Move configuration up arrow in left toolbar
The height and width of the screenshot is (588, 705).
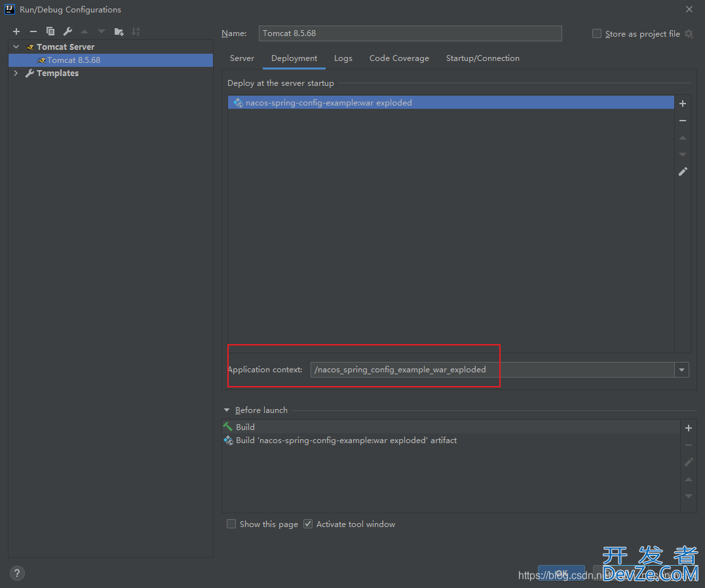pos(85,31)
